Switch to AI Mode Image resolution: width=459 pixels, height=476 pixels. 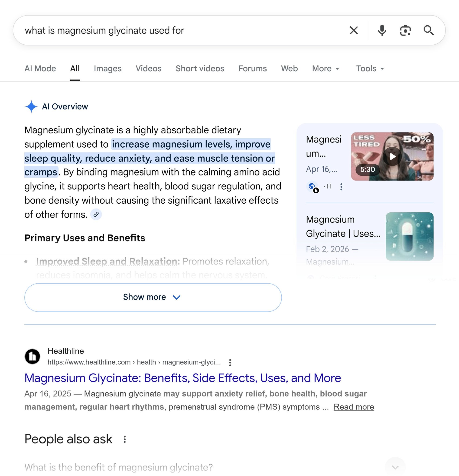pos(40,69)
